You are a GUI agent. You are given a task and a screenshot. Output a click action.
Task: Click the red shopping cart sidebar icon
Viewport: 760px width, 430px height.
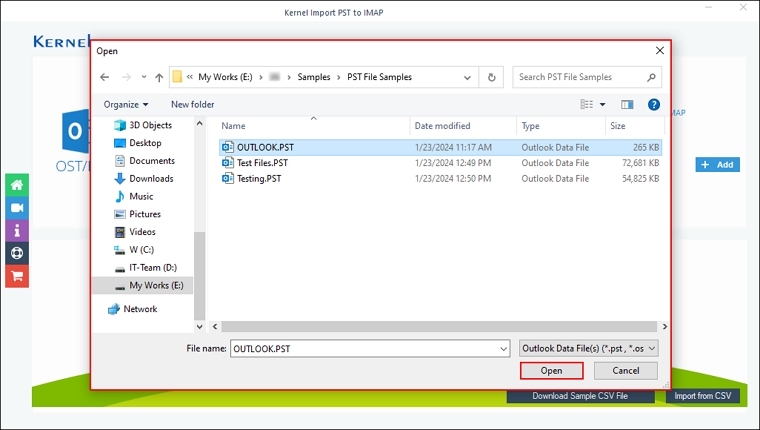(17, 276)
